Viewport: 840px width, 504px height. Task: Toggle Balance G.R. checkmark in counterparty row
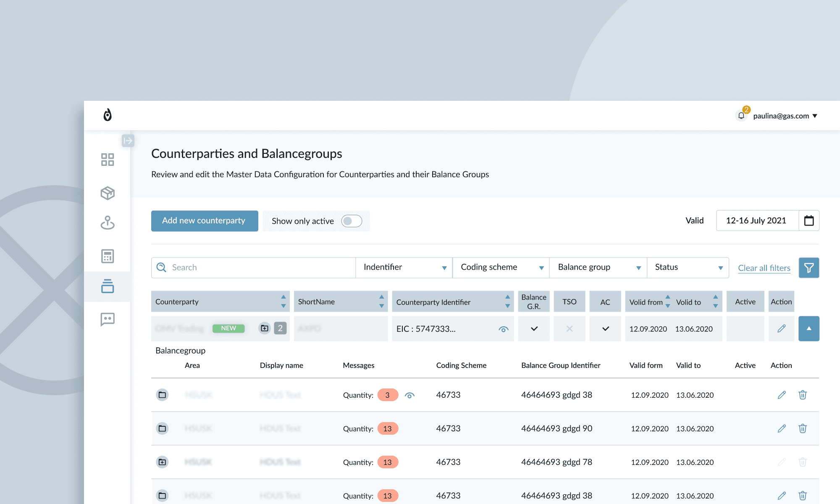pos(534,328)
